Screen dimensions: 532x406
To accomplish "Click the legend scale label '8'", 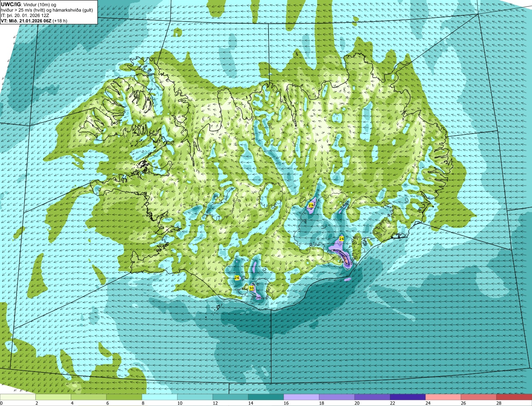I will 143,403.
